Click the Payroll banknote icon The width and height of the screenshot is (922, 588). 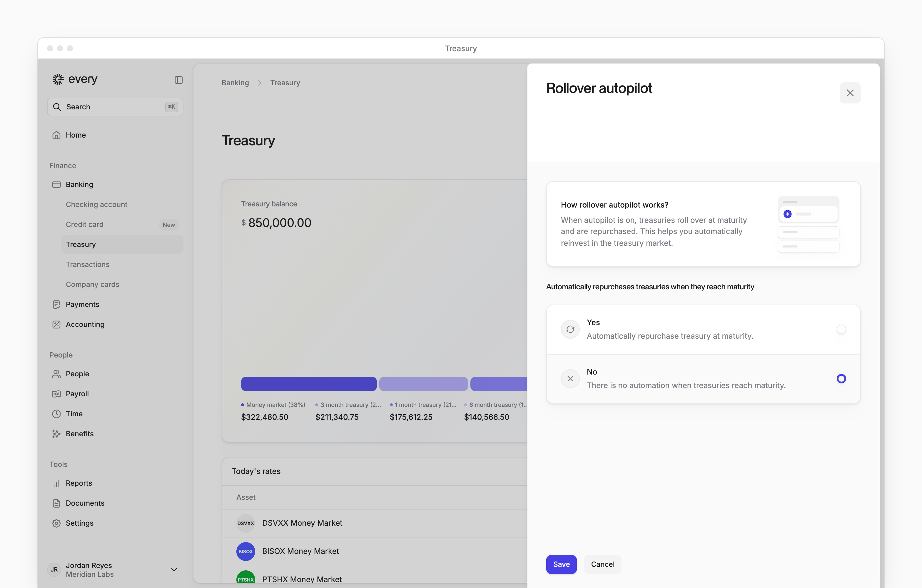pyautogui.click(x=56, y=394)
